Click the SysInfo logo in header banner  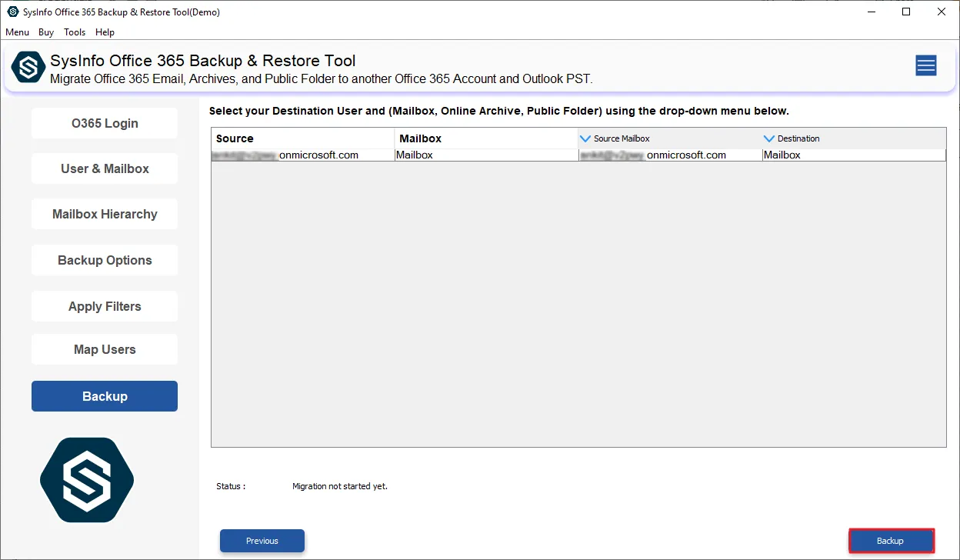point(28,68)
